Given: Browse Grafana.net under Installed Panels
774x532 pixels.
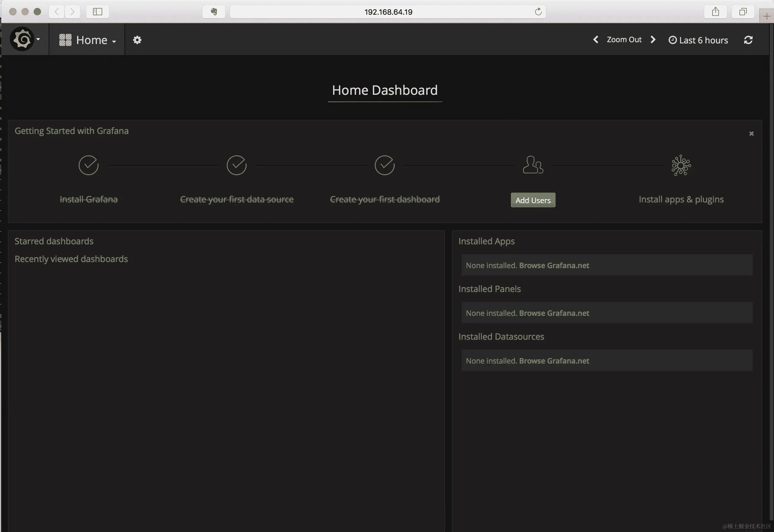Looking at the screenshot, I should pos(554,313).
